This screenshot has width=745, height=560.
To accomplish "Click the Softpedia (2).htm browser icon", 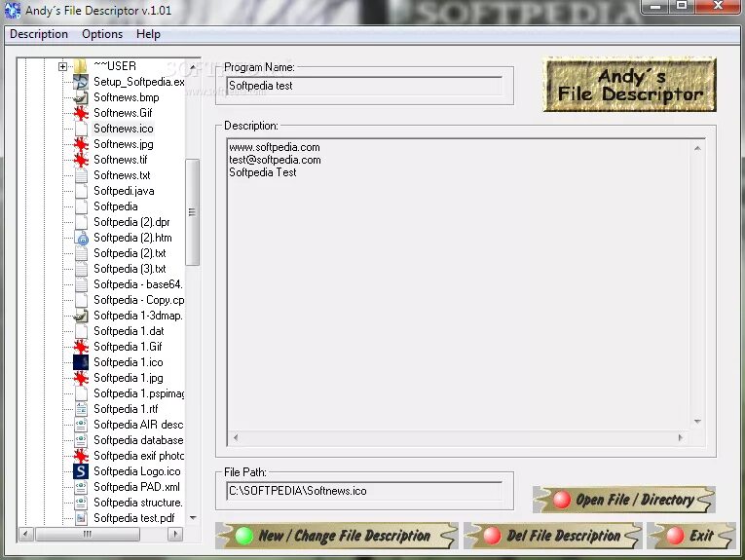I will (81, 238).
